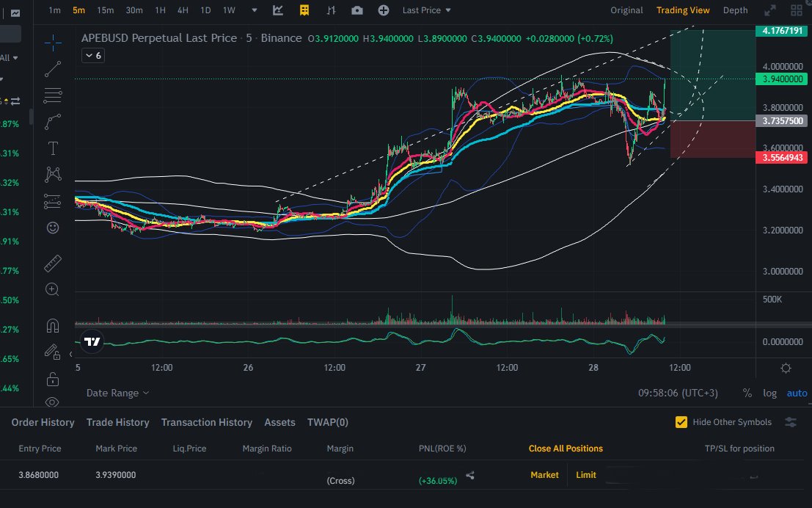This screenshot has height=508, width=812.
Task: Open the TWAP(0) tab
Action: pos(328,422)
